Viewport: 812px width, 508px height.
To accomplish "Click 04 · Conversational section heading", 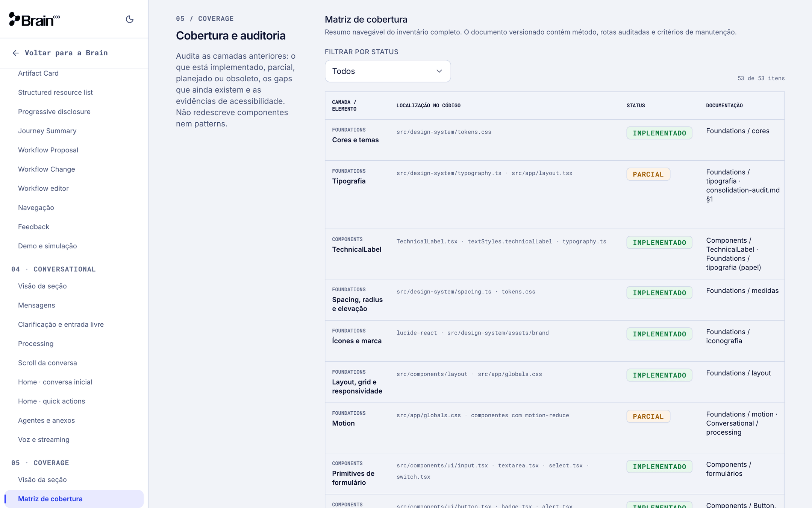I will click(53, 269).
